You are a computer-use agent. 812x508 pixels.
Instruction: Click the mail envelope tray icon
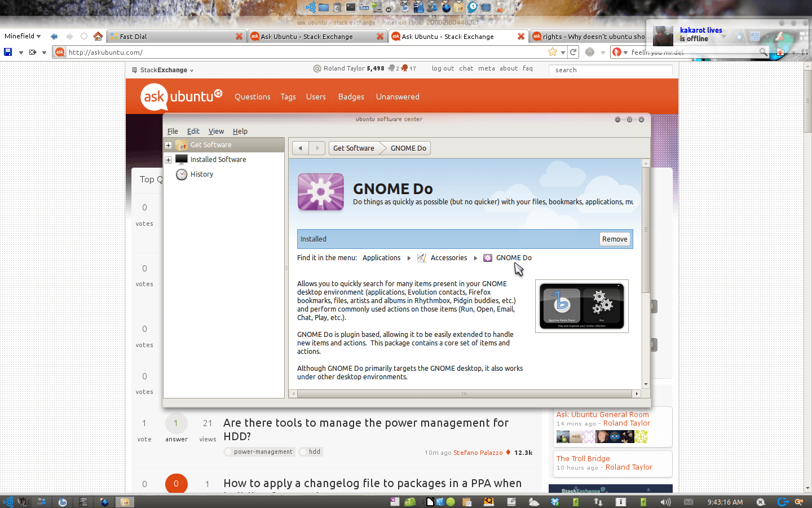pos(689,502)
